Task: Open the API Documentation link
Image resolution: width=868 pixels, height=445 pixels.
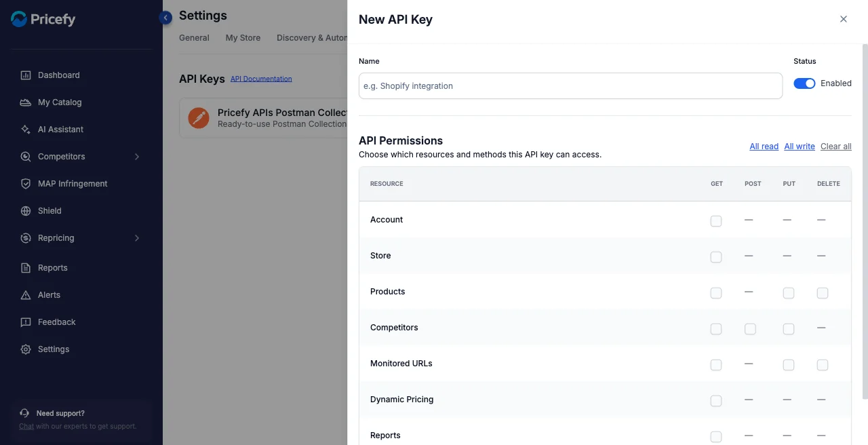Action: (x=261, y=79)
